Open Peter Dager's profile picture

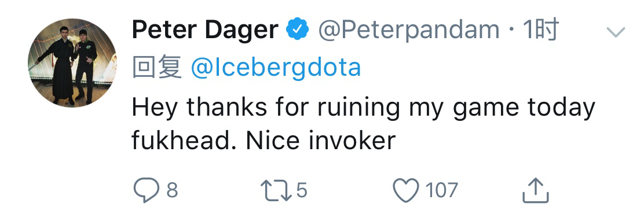click(x=72, y=62)
